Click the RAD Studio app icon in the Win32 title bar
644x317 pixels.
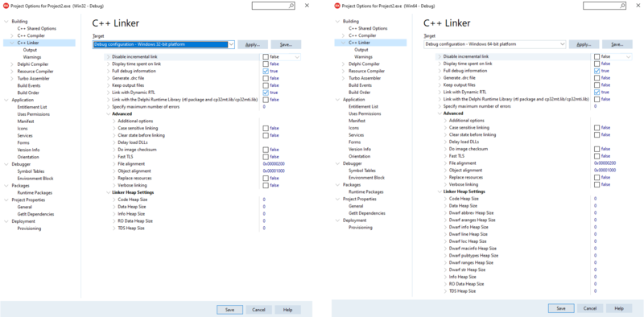coord(6,6)
